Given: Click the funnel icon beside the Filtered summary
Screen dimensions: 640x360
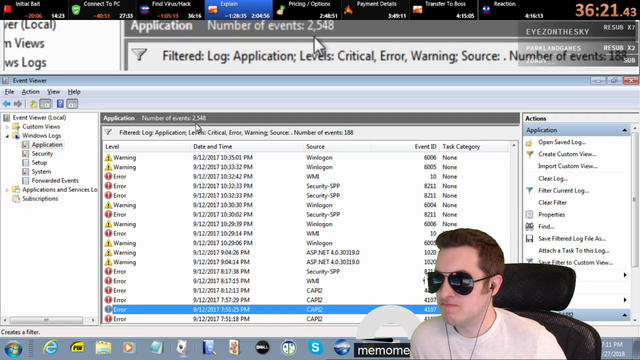Looking at the screenshot, I should click(108, 132).
